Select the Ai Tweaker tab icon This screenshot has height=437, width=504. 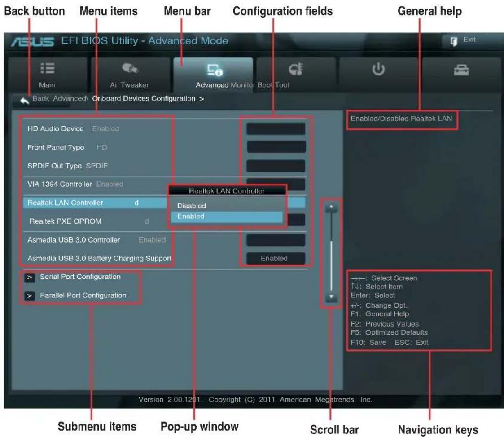130,68
